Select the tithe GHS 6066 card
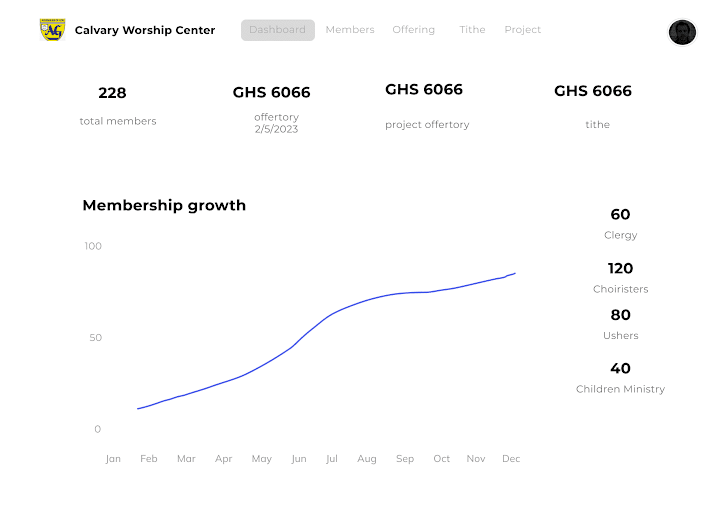Image resolution: width=720 pixels, height=512 pixels. click(593, 107)
